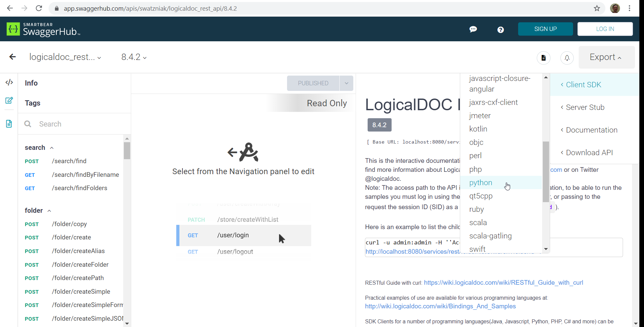Open the Chrome three-dot menu
The width and height of the screenshot is (644, 327).
(x=629, y=8)
